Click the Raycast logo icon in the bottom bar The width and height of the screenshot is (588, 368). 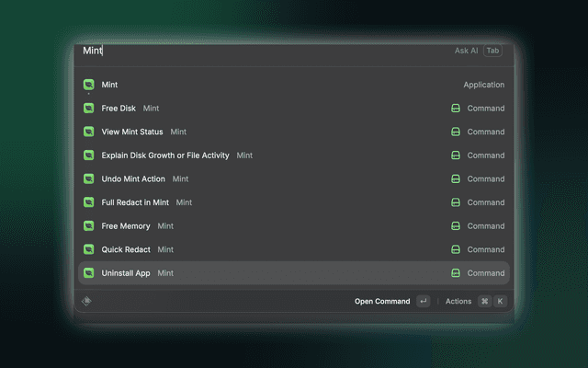86,301
